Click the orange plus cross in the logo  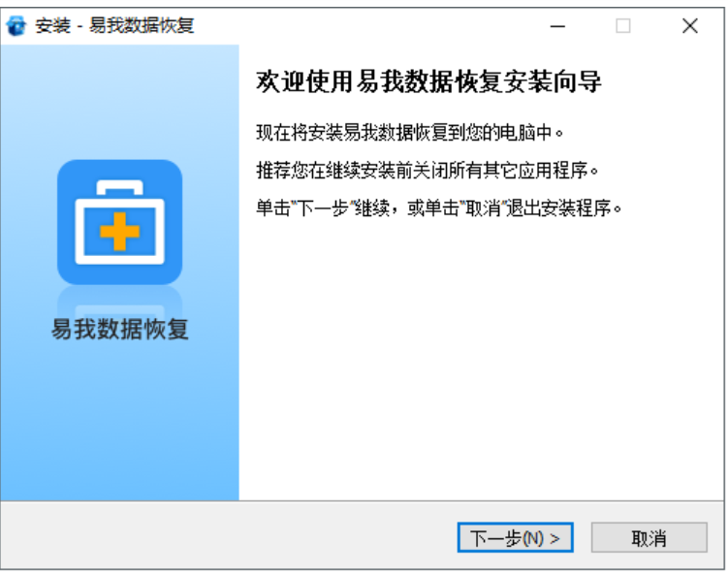pos(120,231)
